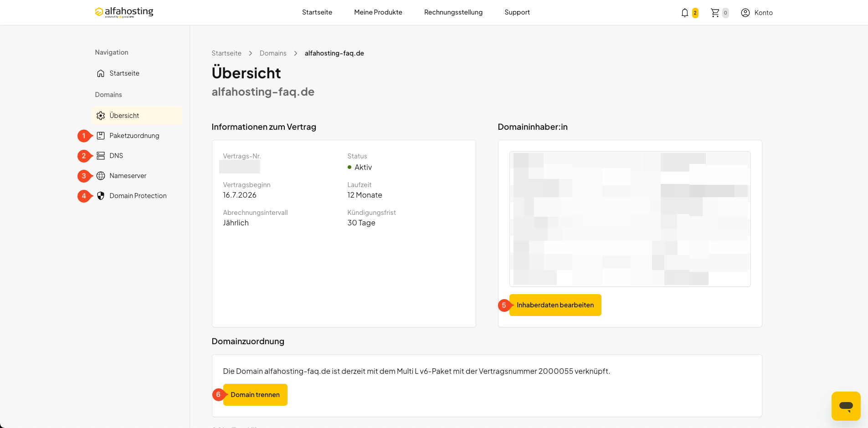868x428 pixels.
Task: Click Domains breadcrumb link
Action: click(x=273, y=53)
